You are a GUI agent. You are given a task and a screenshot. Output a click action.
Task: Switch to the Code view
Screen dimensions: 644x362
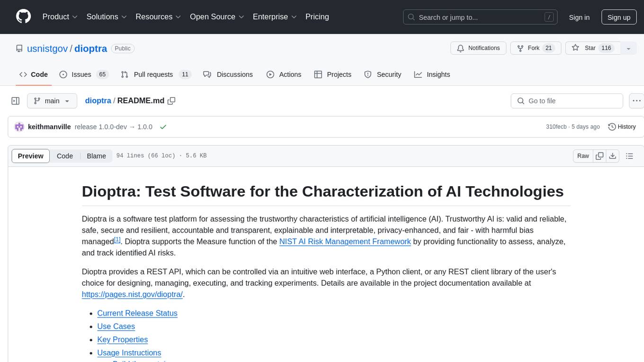click(x=65, y=156)
